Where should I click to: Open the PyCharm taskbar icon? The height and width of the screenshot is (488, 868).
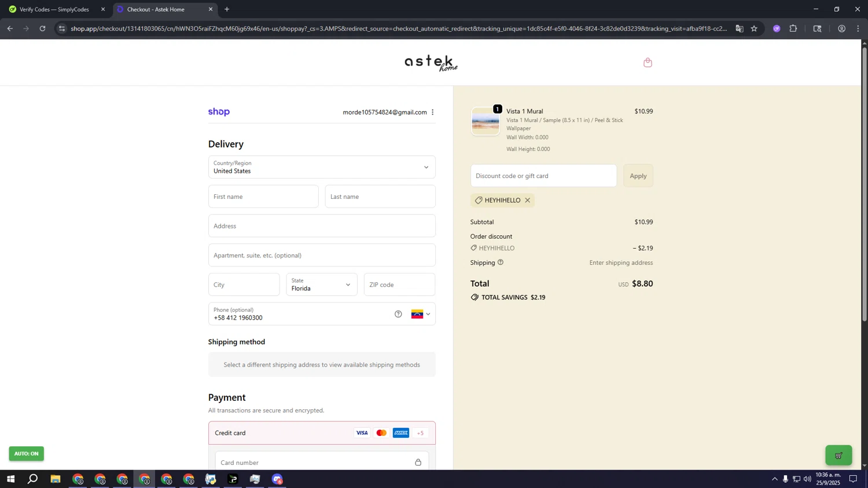pos(233,479)
